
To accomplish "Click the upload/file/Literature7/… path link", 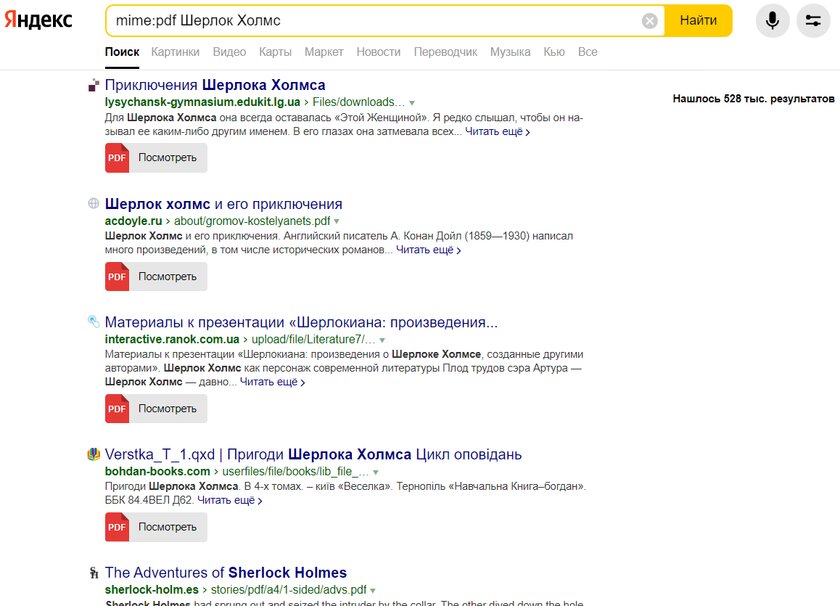I will tap(313, 339).
